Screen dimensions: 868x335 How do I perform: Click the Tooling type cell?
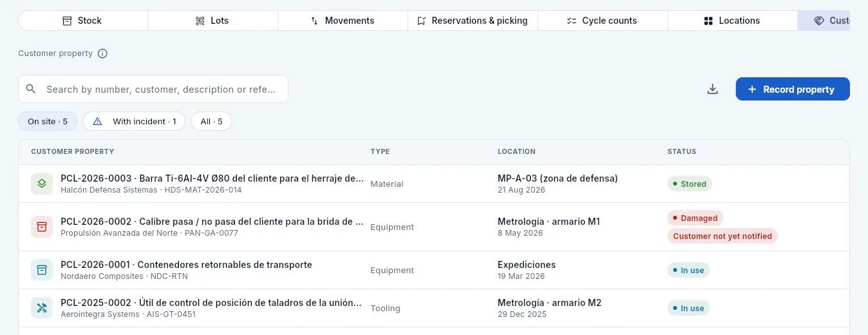[385, 308]
